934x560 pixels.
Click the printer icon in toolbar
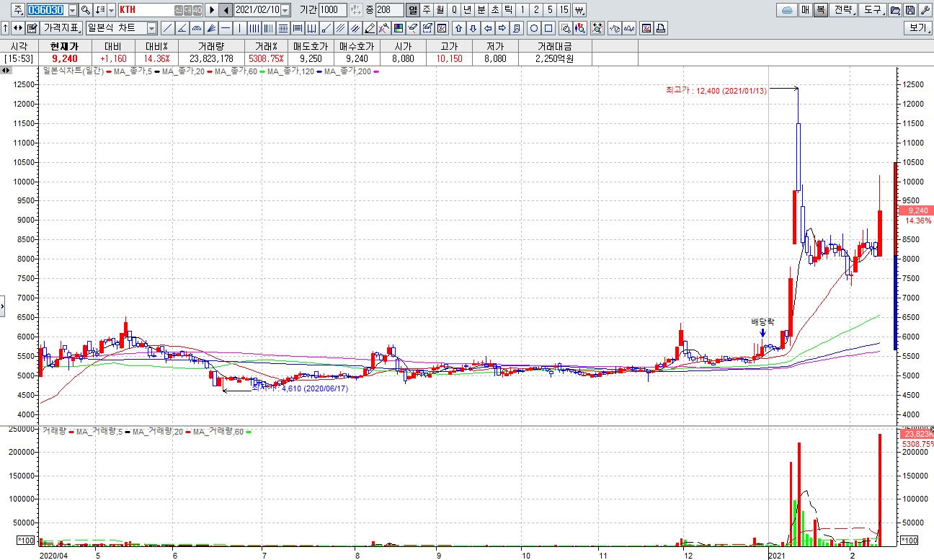pyautogui.click(x=662, y=29)
